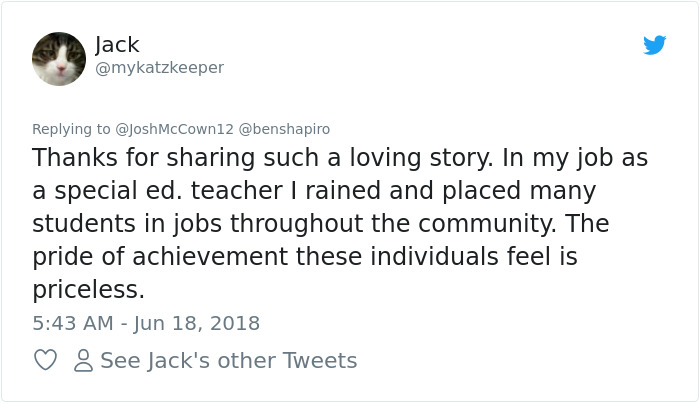This screenshot has height=403, width=700.
Task: Like the tweet with the heart icon
Action: tap(45, 360)
